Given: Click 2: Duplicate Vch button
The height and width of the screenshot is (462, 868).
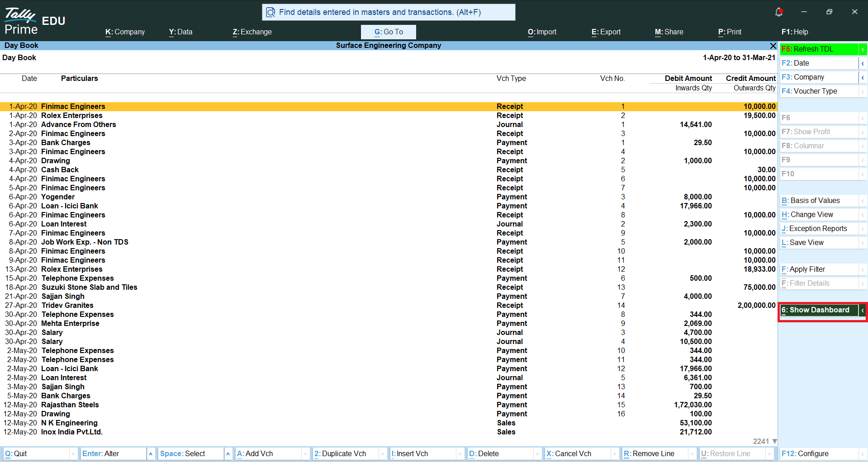Looking at the screenshot, I should (346, 454).
